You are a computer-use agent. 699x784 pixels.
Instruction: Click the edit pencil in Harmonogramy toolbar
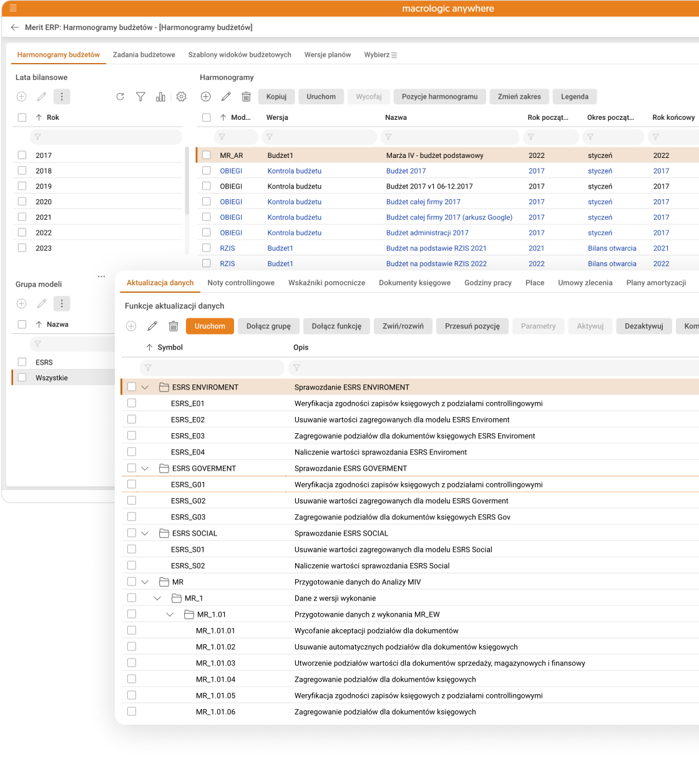coord(226,97)
